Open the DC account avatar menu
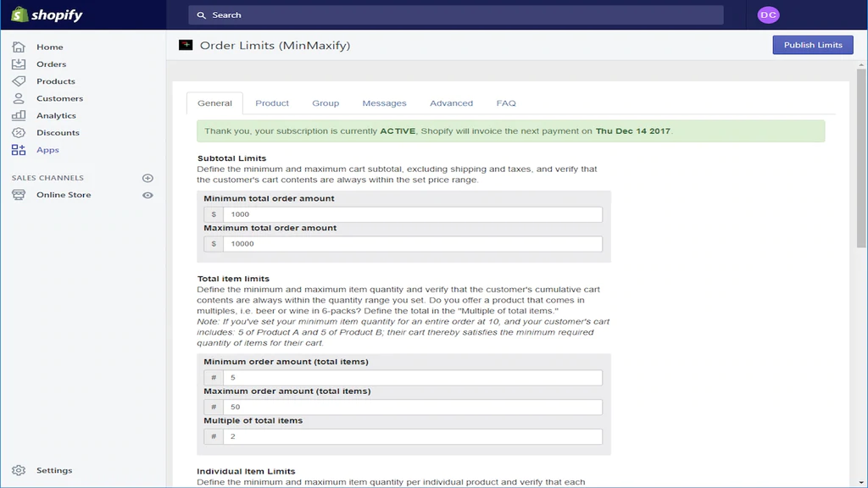 (x=768, y=15)
